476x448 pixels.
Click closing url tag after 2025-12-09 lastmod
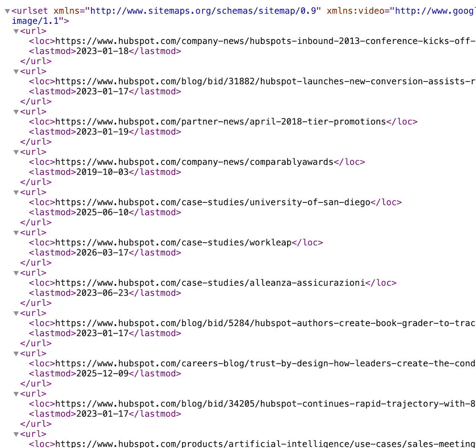click(36, 384)
